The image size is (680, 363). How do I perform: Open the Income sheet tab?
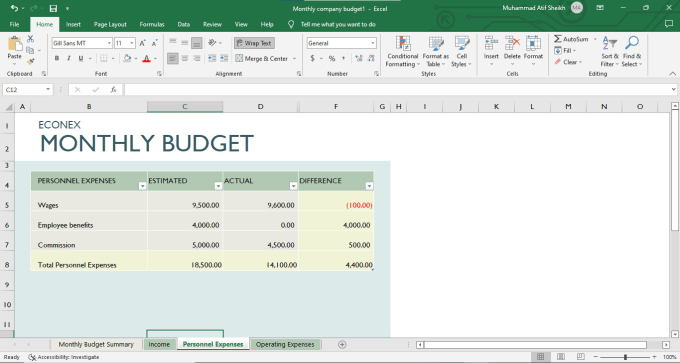pos(159,344)
